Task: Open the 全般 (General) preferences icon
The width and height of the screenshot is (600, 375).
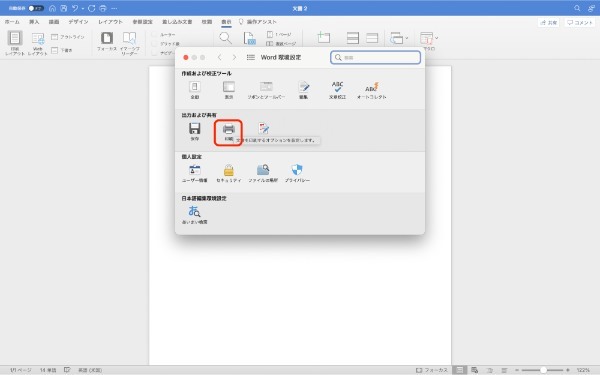Action: pos(195,87)
